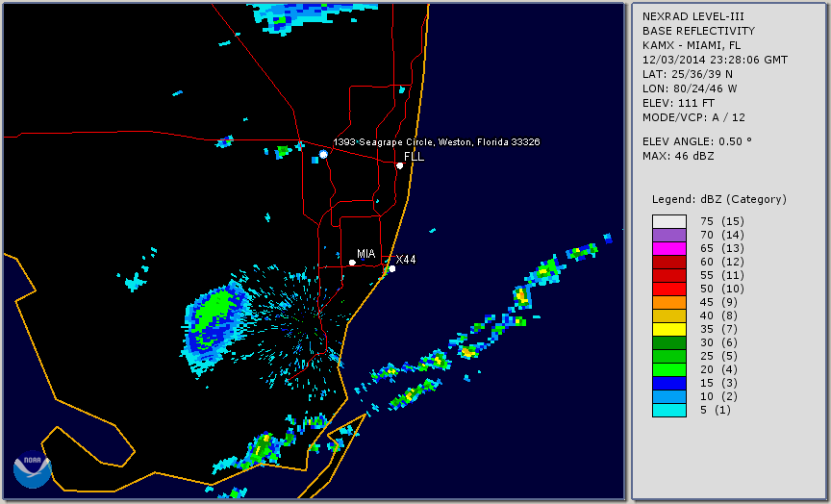The width and height of the screenshot is (831, 504).
Task: Click the 45 (9) legend value
Action: coord(718,302)
